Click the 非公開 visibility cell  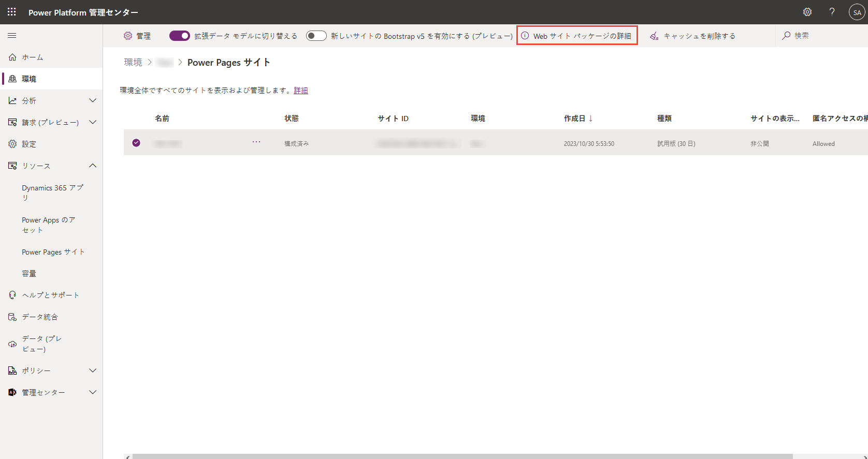[x=760, y=144]
